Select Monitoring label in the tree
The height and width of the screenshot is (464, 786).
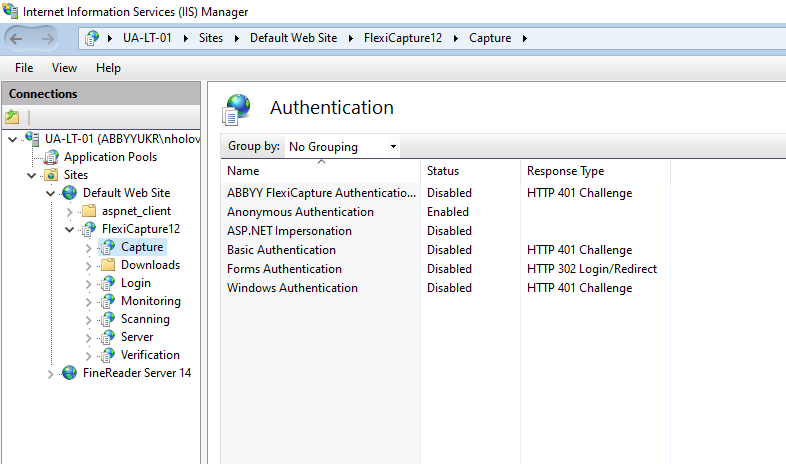151,301
